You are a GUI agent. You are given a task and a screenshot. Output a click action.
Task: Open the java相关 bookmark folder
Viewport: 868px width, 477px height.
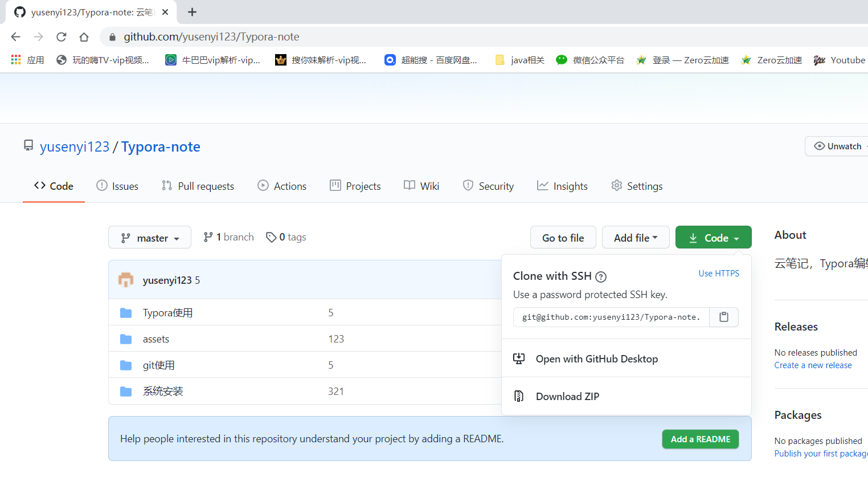tap(519, 60)
